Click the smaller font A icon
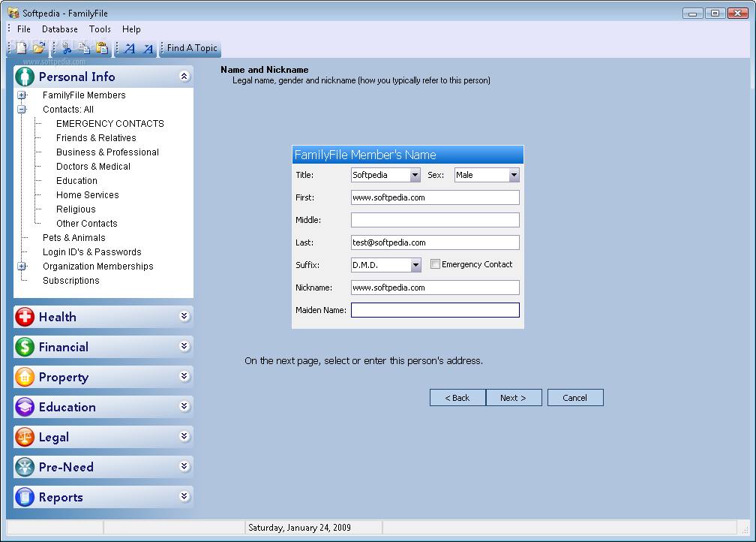 (x=148, y=49)
